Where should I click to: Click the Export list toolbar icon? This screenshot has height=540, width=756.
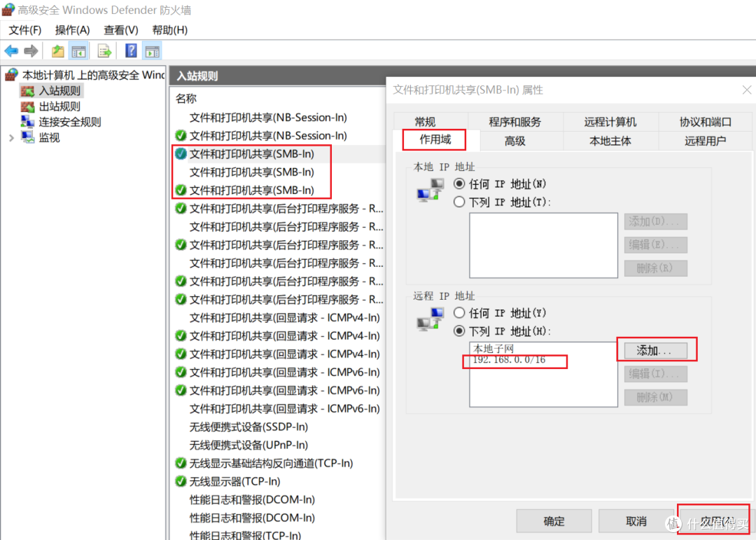[104, 50]
